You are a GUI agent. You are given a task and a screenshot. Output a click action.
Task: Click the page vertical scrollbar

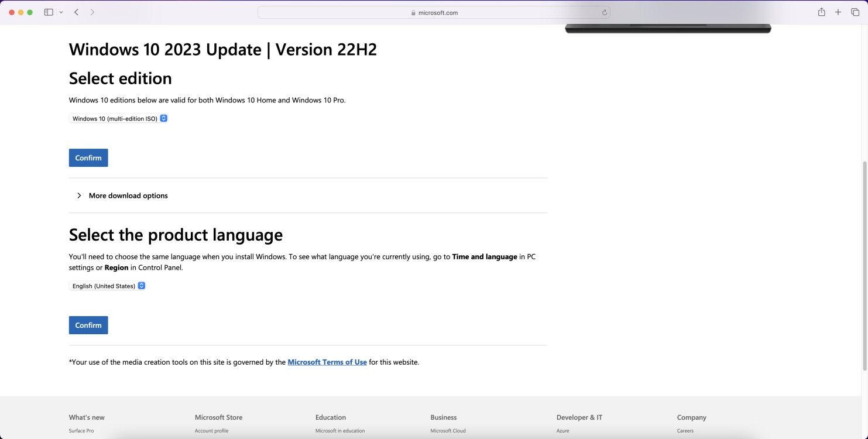click(865, 266)
